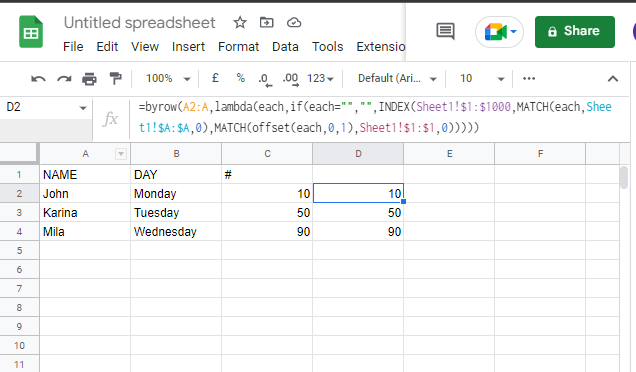Open the Data menu

click(285, 47)
